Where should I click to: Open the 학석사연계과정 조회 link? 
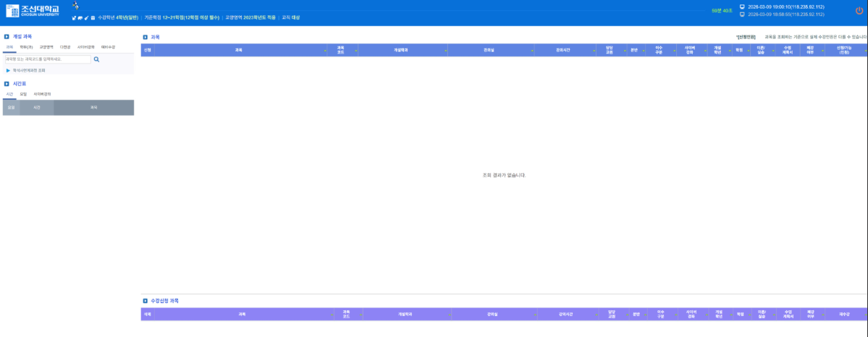29,70
